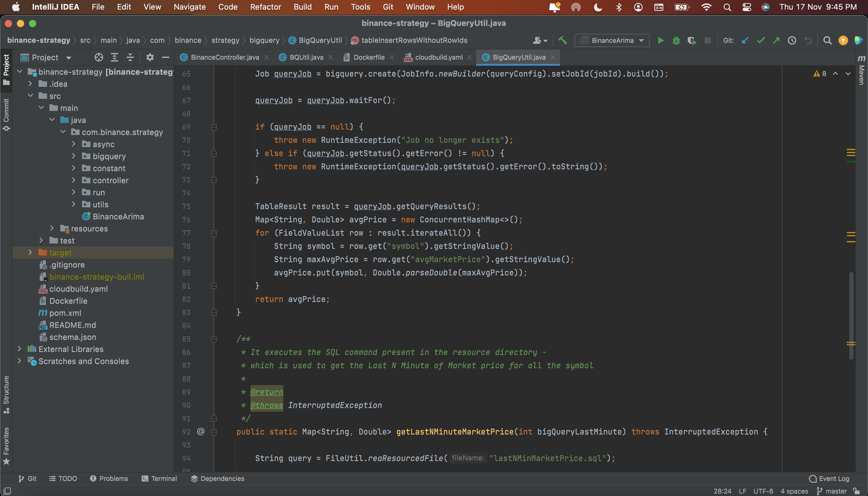This screenshot has width=868, height=496.
Task: Close the BQUtil.java tab
Action: (330, 57)
